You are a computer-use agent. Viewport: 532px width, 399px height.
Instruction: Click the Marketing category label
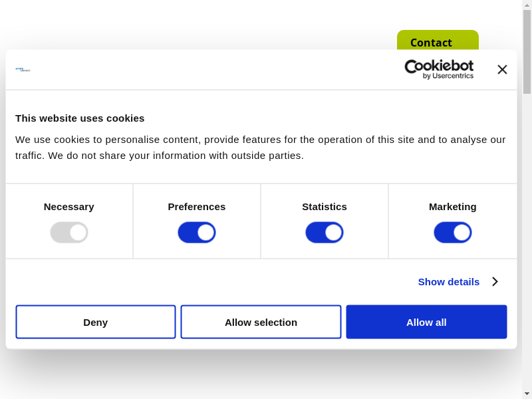coord(453,206)
